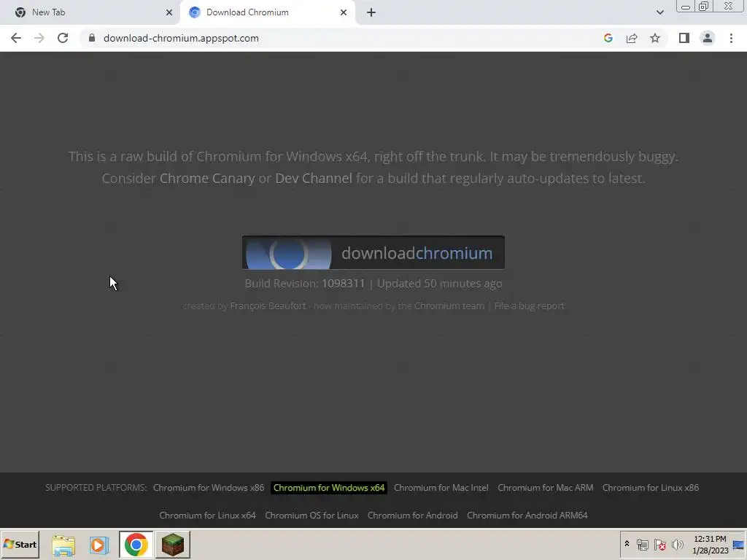Screen dimensions: 747x560
Task: Open Chrome three-dot menu
Action: click(x=731, y=38)
